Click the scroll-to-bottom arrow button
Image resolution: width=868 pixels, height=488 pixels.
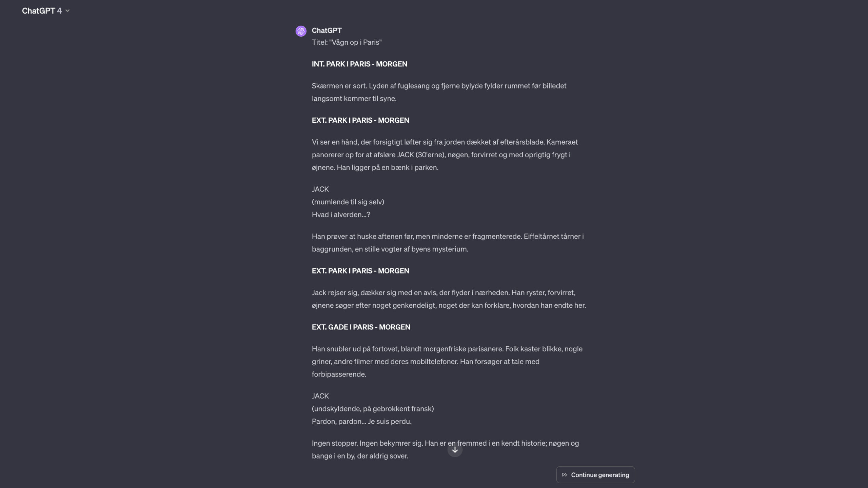(x=455, y=450)
